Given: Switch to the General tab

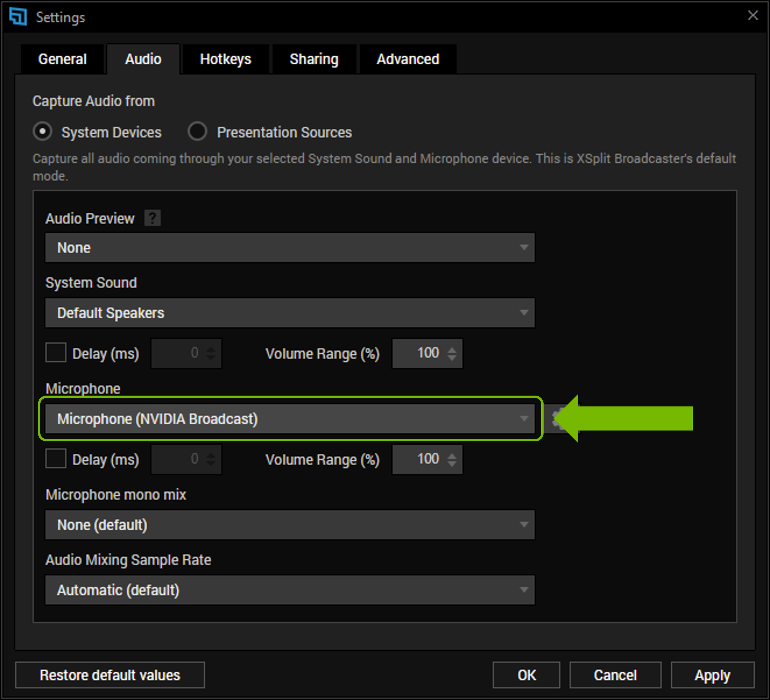Looking at the screenshot, I should (x=62, y=59).
